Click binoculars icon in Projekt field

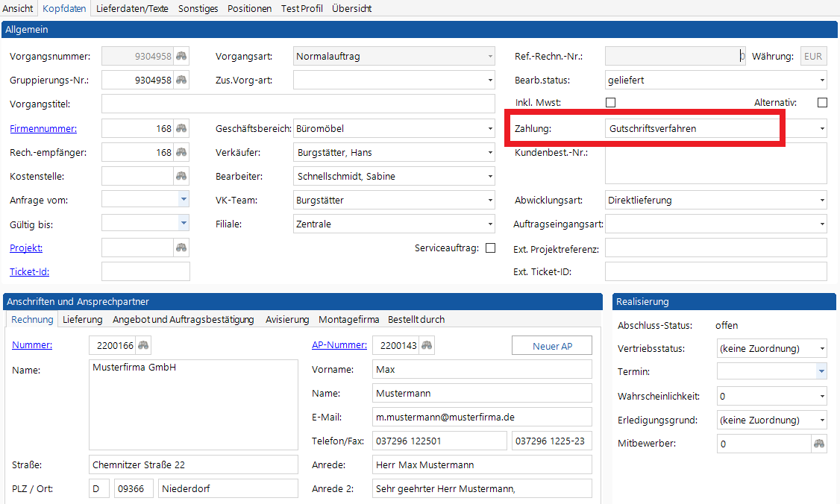pos(181,248)
